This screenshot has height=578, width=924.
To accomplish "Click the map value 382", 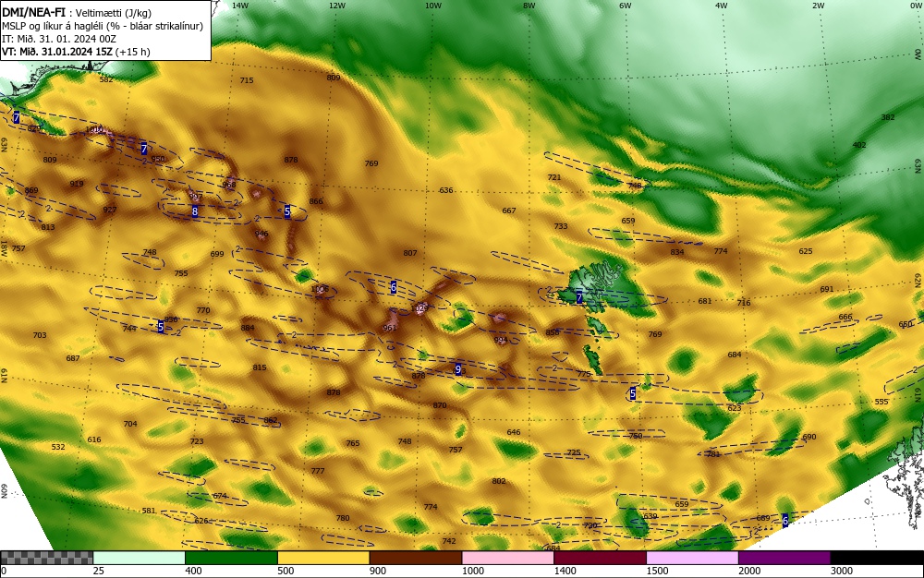I will (887, 117).
